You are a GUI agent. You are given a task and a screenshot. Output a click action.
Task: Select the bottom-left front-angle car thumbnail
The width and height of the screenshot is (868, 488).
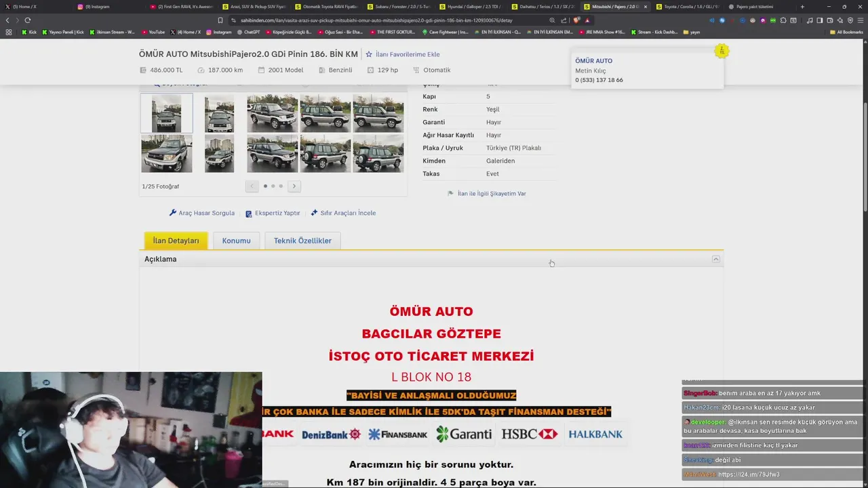[167, 154]
